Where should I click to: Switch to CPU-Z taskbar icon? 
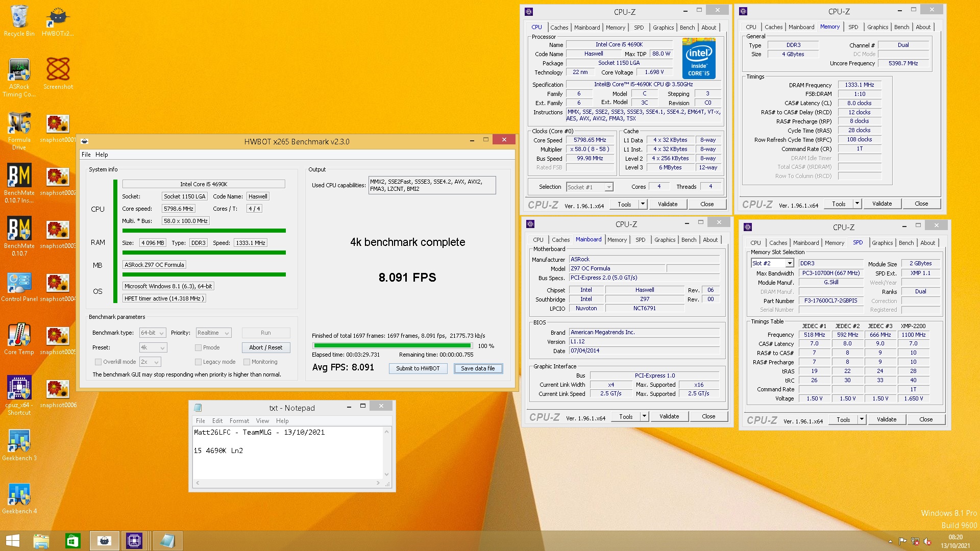coord(134,541)
